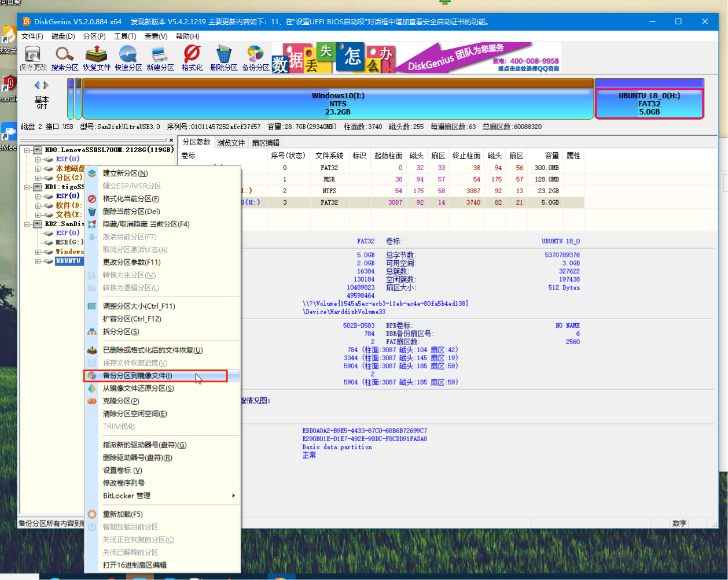
Task: Expand the highlighted UBUNTU tree node
Action: (38, 261)
